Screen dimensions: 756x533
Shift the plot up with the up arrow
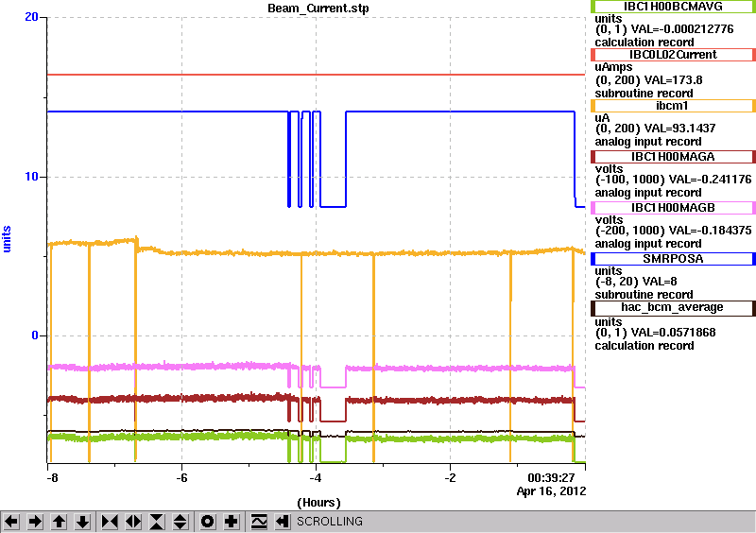(x=59, y=522)
